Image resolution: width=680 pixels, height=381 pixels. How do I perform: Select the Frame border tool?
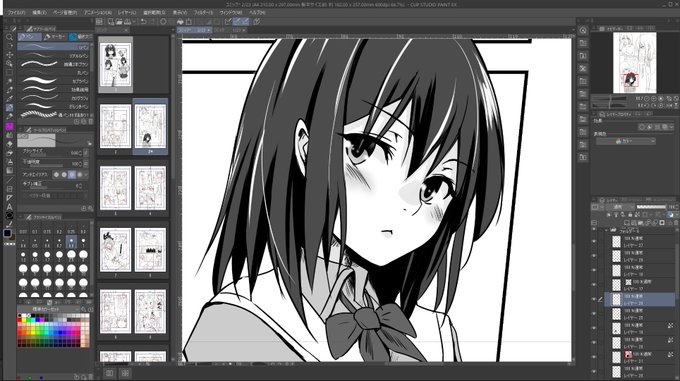click(9, 189)
